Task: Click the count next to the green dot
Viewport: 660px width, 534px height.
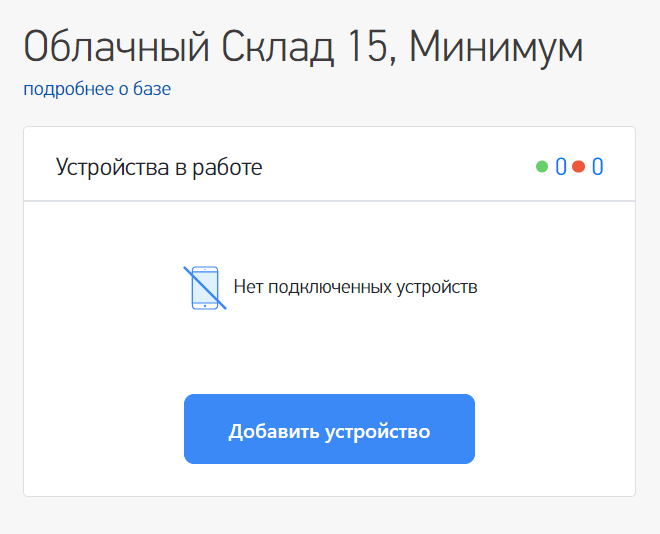Action: 561,167
